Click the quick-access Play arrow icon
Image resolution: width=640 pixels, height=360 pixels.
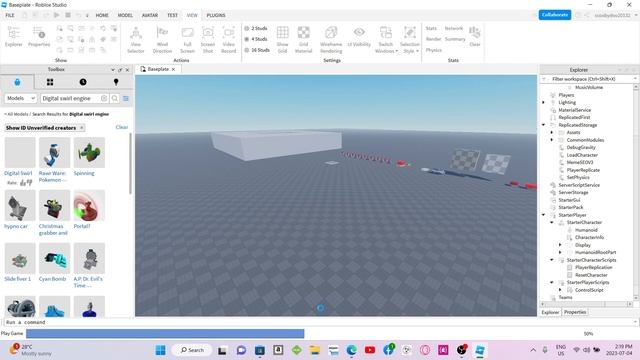coord(56,15)
